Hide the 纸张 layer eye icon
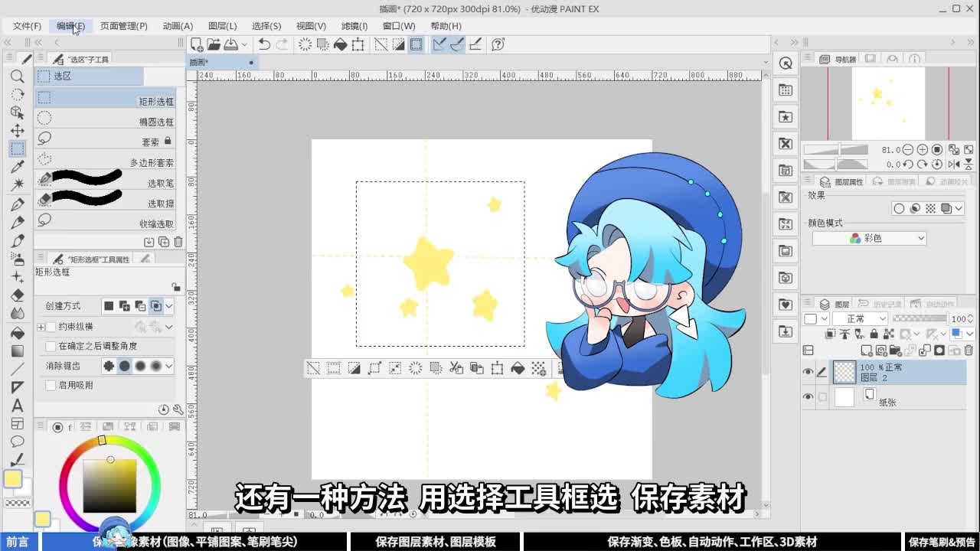 808,397
